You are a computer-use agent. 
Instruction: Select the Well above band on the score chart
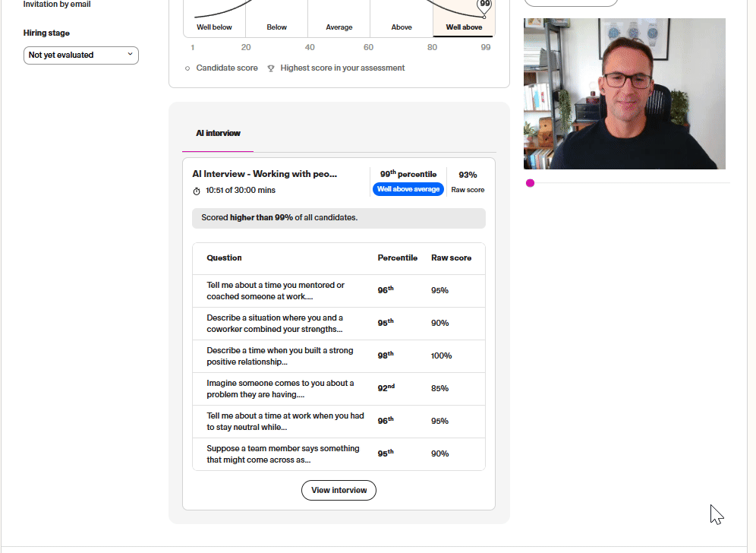tap(464, 27)
